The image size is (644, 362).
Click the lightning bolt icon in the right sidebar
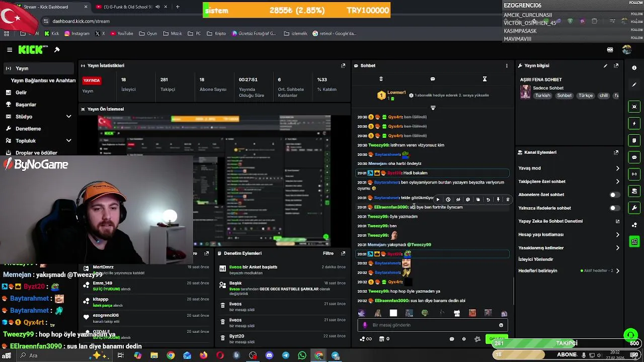tap(634, 124)
